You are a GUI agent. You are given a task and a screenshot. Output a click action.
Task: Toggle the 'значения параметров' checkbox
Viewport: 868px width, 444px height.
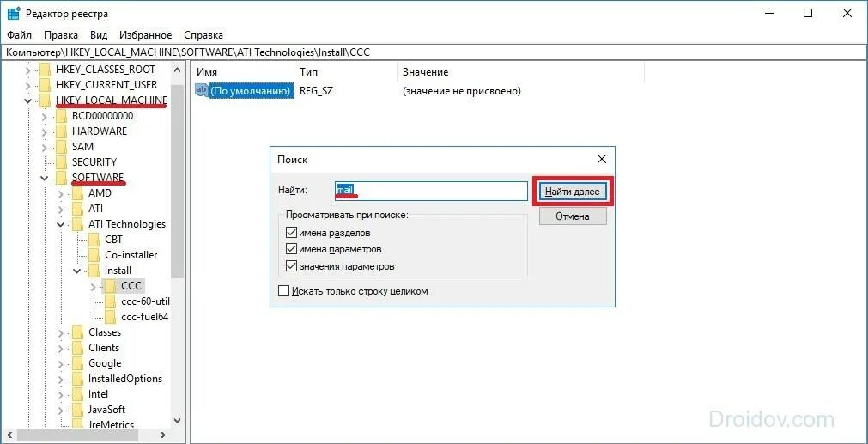pyautogui.click(x=291, y=266)
